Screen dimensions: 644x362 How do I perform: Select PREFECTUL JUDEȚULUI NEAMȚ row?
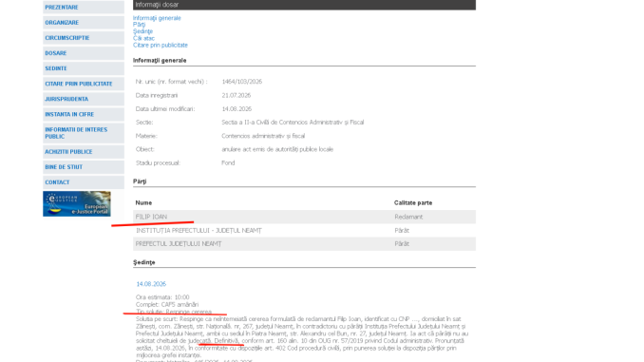[x=304, y=244]
